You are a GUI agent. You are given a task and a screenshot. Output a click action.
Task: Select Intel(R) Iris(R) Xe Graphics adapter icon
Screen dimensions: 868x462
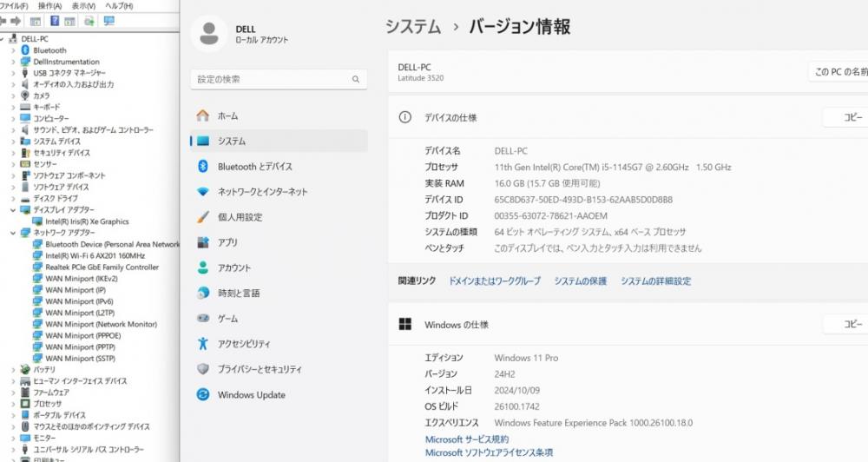[37, 221]
